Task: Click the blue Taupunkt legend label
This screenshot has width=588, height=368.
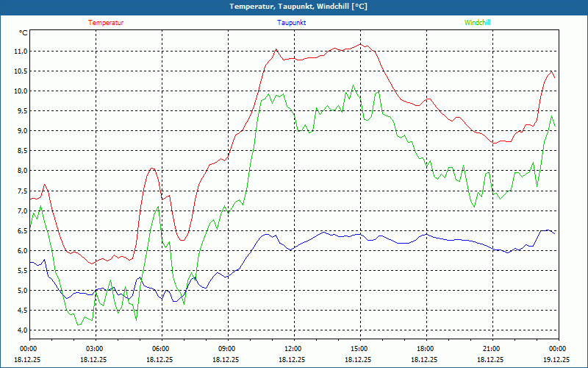Action: tap(291, 23)
